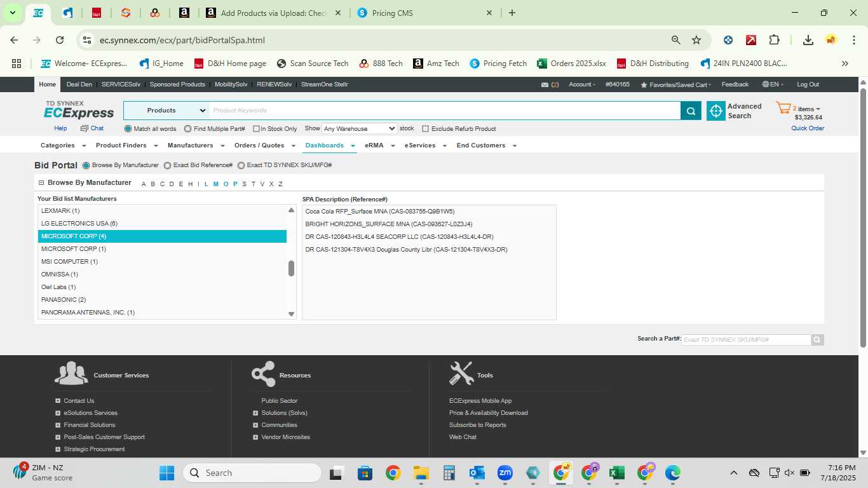The width and height of the screenshot is (868, 488).
Task: Click Product Keywords search field
Action: 444,111
